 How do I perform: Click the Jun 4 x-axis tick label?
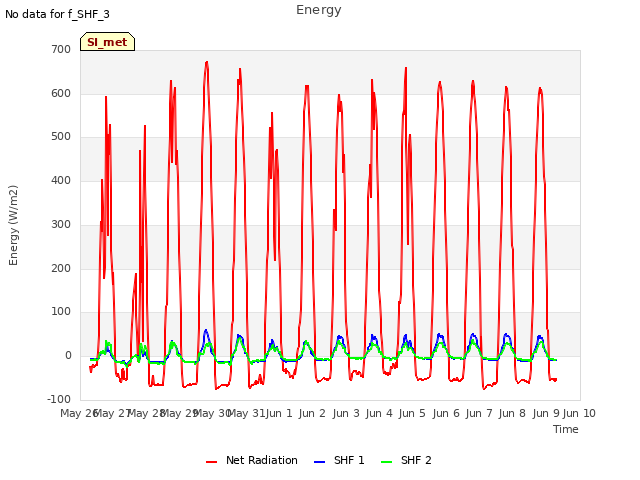[379, 413]
